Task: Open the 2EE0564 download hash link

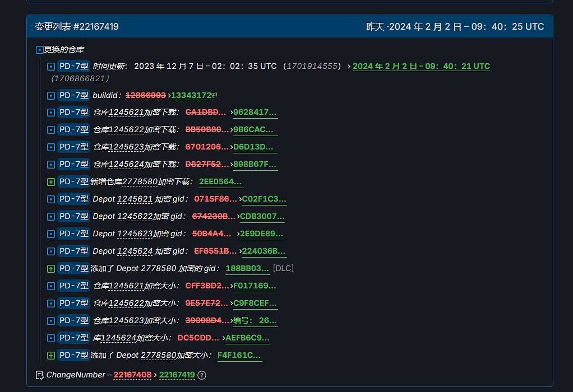Action: coord(221,181)
